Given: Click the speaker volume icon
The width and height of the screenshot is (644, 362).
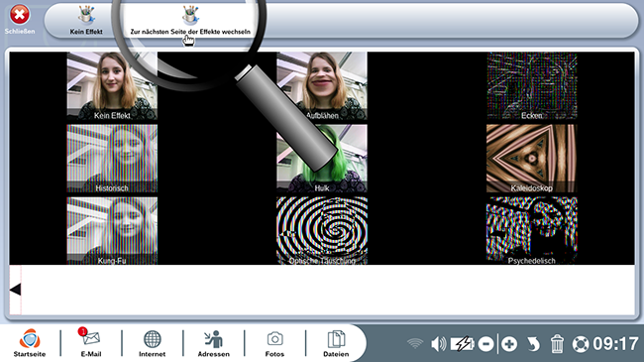Looking at the screenshot, I should pos(438,344).
